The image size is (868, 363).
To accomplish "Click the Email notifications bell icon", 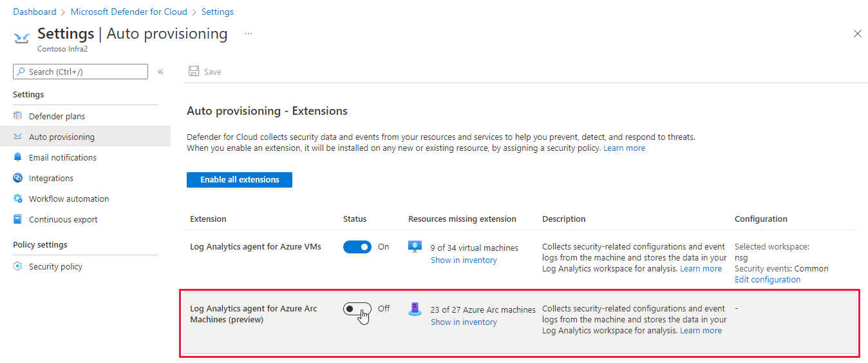I will pyautogui.click(x=18, y=157).
